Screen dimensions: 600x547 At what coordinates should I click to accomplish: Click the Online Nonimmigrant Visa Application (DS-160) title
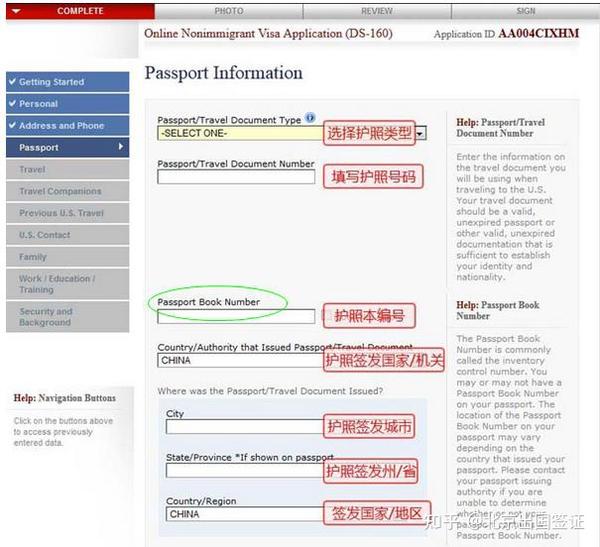(x=268, y=34)
